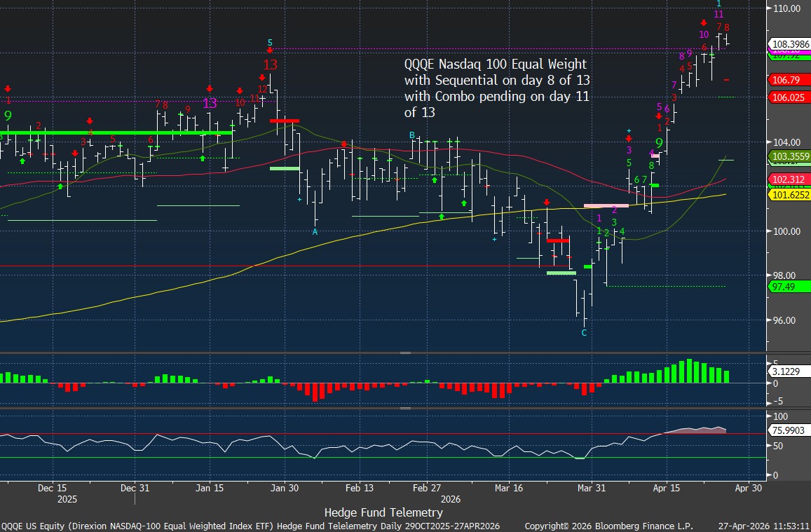This screenshot has width=811, height=532.
Task: Click the red down arrow above magenta 10
Action: (x=703, y=23)
